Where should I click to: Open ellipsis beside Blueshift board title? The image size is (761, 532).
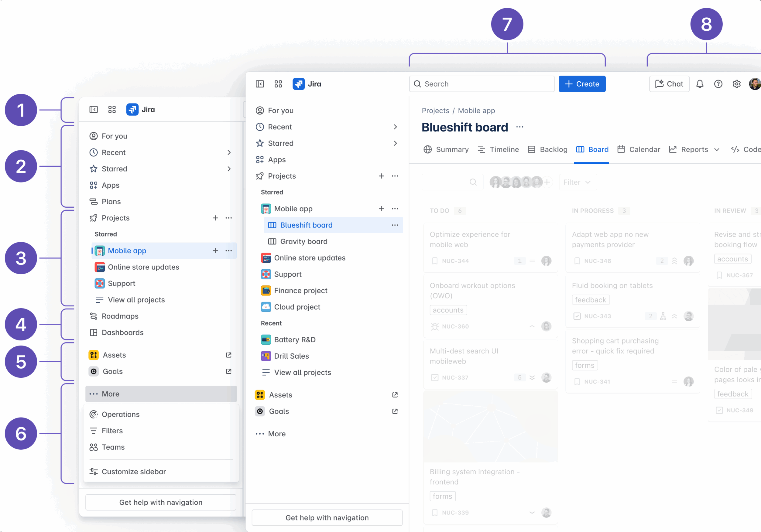[520, 127]
